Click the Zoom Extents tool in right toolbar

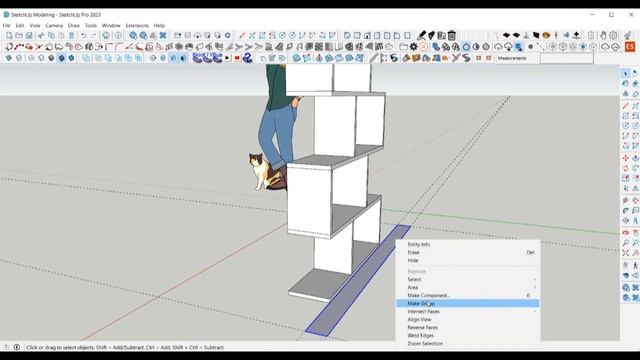625,253
